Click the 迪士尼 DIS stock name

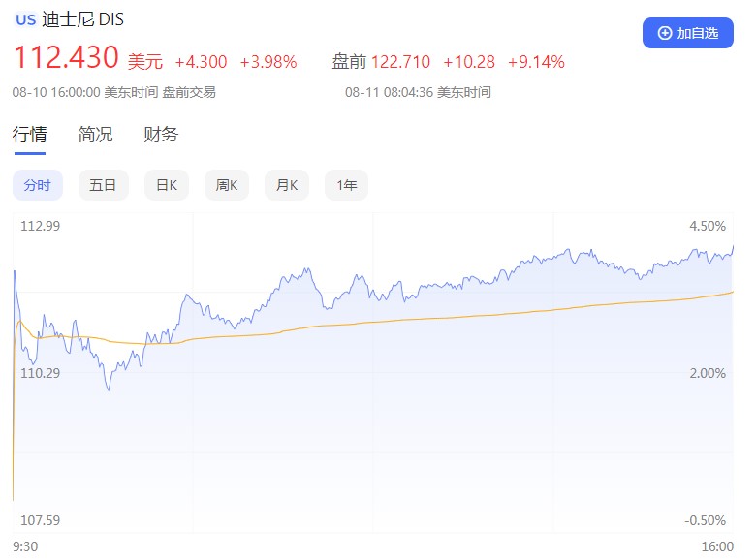tap(83, 19)
